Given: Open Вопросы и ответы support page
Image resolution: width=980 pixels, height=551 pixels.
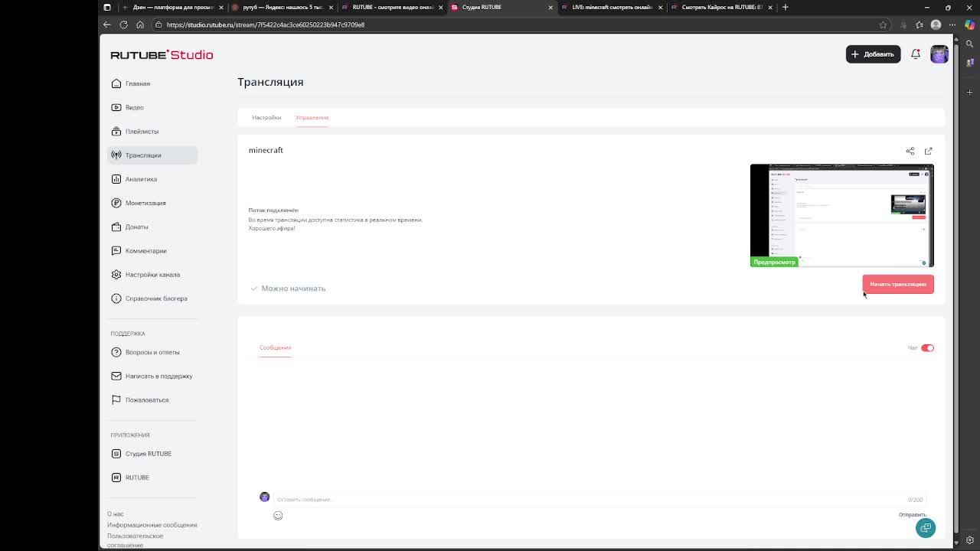Looking at the screenshot, I should pos(152,352).
